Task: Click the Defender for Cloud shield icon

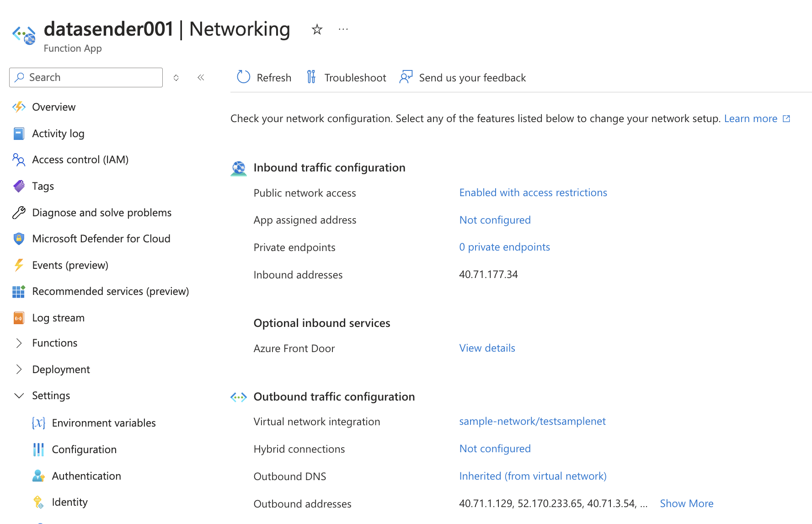Action: point(19,239)
